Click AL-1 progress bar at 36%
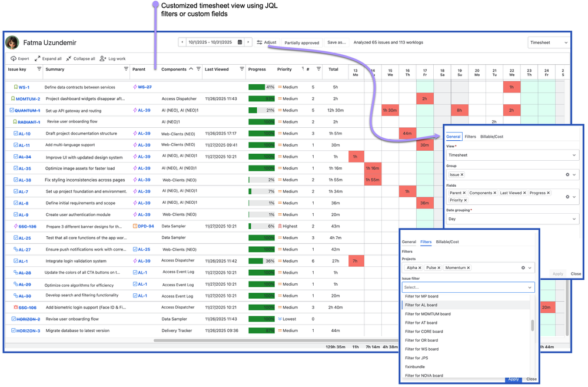Viewport: 588px width, 387px height. click(x=262, y=261)
